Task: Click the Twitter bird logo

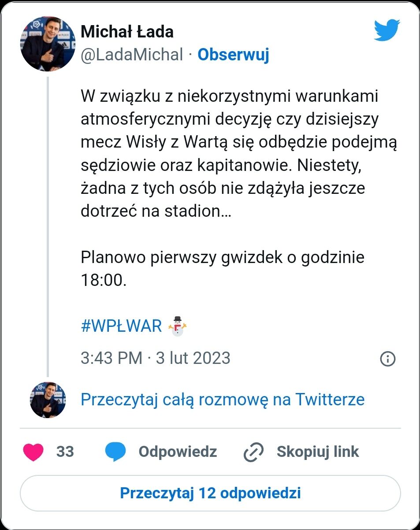Action: [387, 30]
